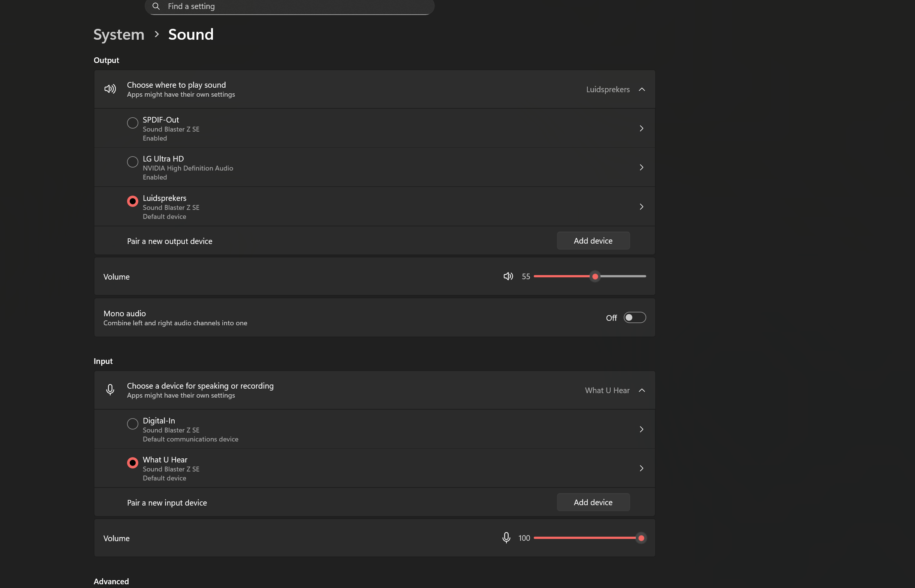Image resolution: width=915 pixels, height=588 pixels.
Task: Collapse the output device list
Action: pos(642,89)
